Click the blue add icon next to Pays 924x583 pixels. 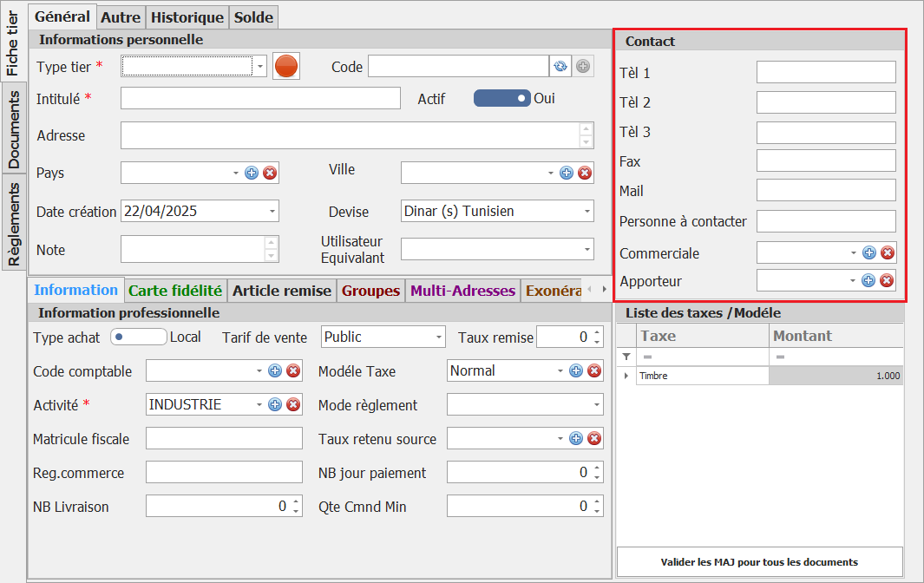[x=252, y=173]
